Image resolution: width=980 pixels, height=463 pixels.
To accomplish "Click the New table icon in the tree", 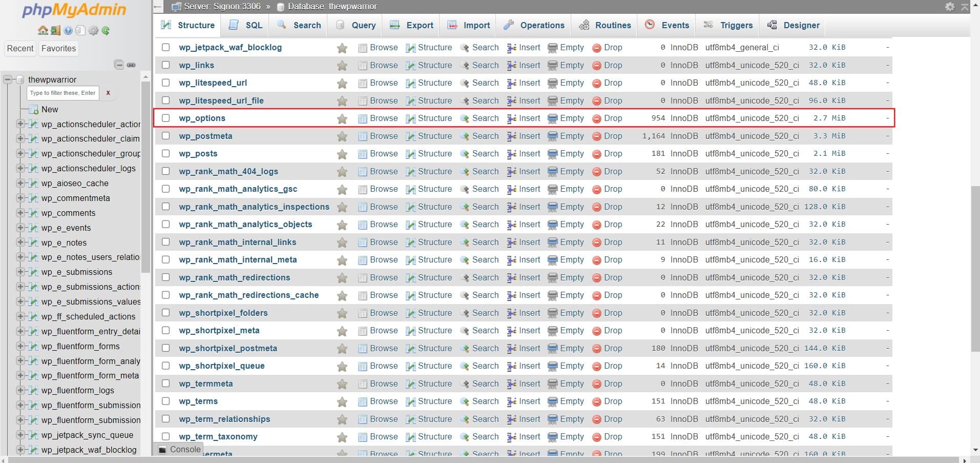I will click(x=34, y=109).
